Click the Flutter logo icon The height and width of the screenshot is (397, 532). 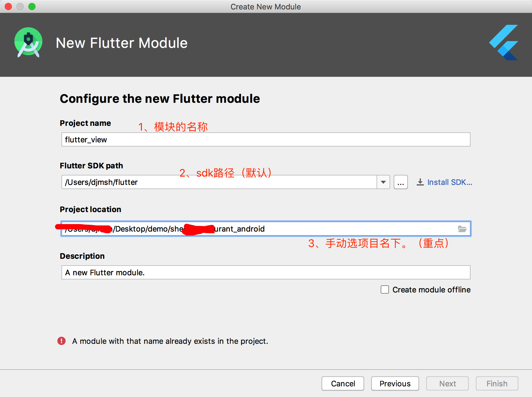[503, 43]
